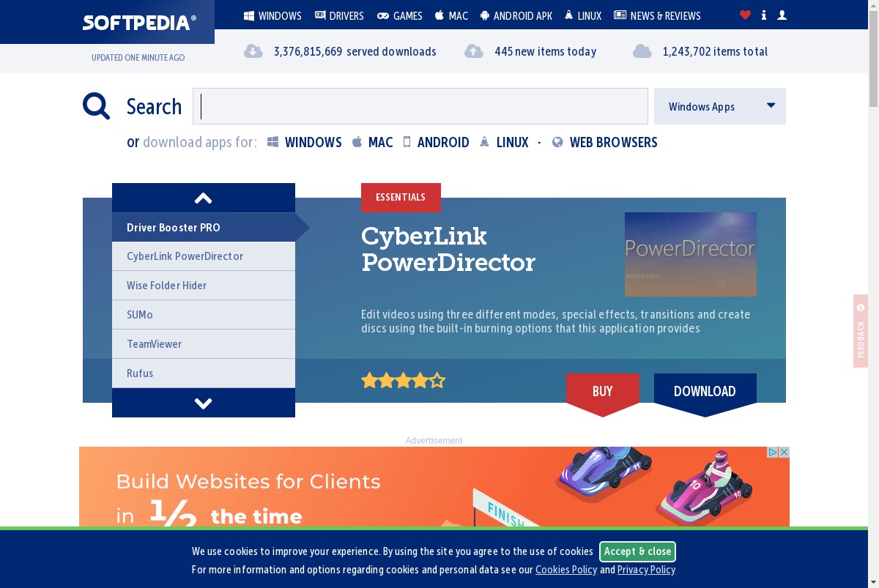Click the blue DOWNLOAD button
Image resolution: width=879 pixels, height=588 pixels.
705,394
